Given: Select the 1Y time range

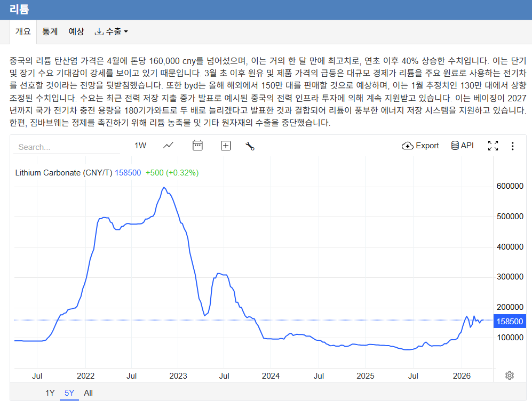Looking at the screenshot, I should pos(50,393).
